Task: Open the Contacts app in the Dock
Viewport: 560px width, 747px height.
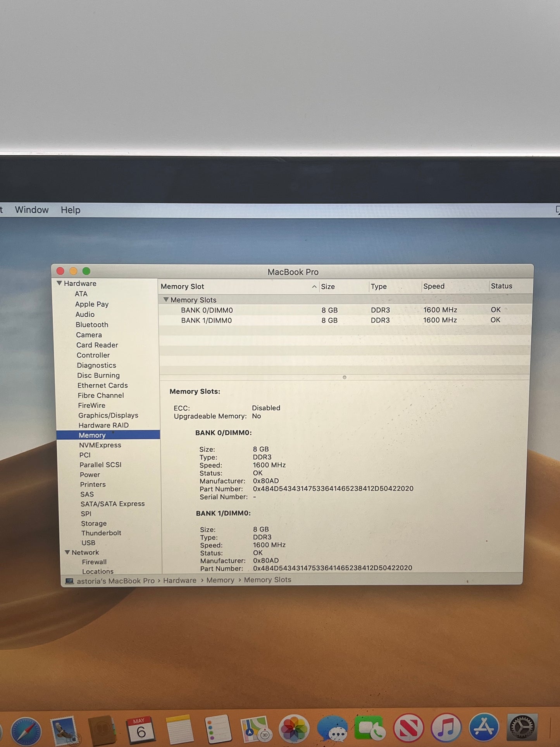Action: click(x=102, y=731)
